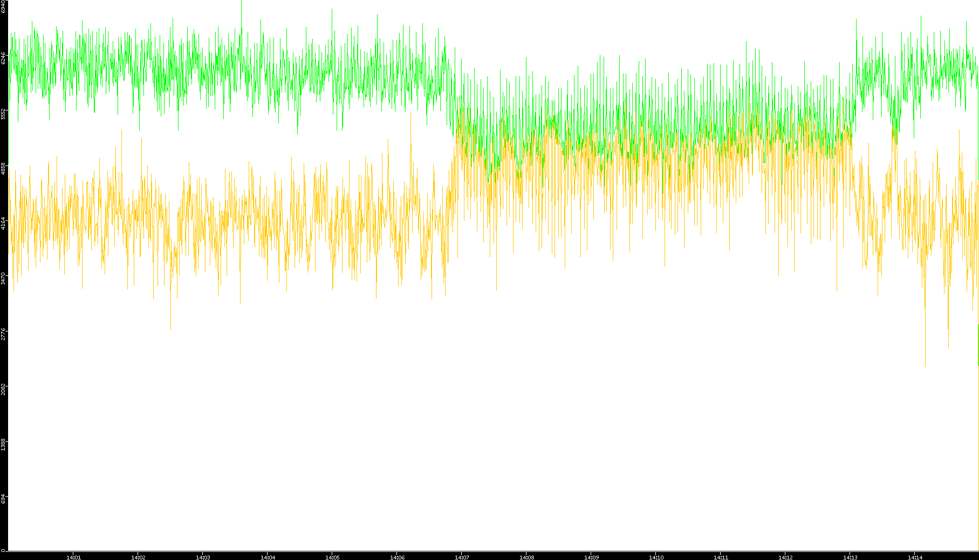
Task: Select the 6246 value axis label
Action: pos(4,58)
